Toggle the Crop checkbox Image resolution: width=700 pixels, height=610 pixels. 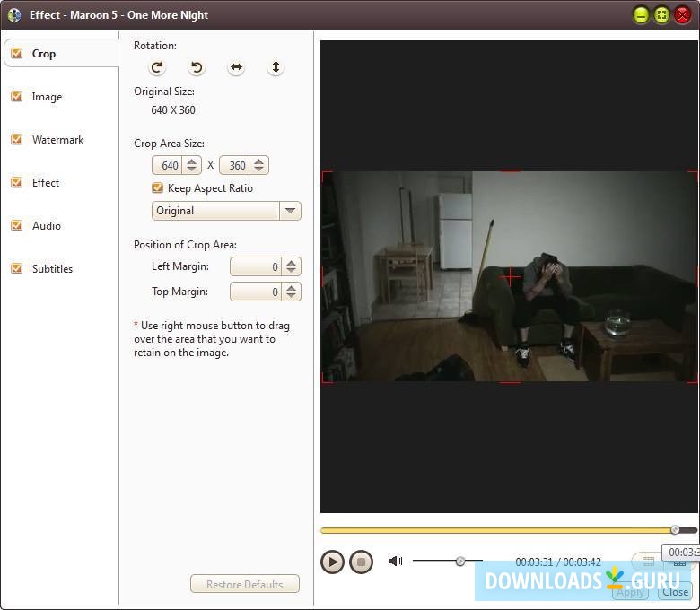16,54
